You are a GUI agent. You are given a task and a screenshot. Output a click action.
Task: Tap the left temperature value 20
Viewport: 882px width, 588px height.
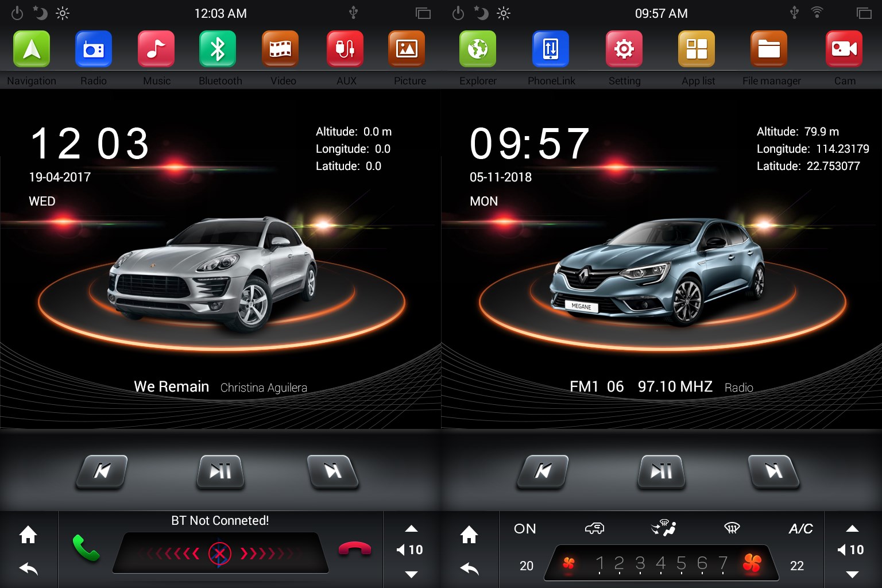(527, 566)
